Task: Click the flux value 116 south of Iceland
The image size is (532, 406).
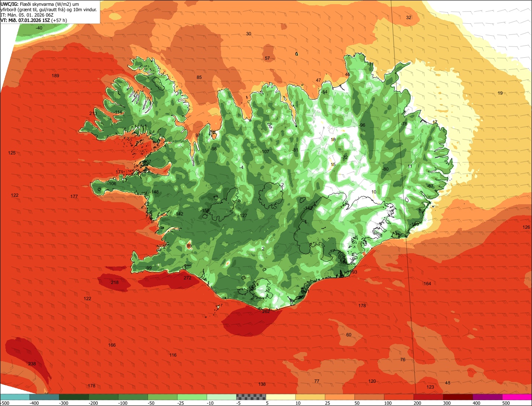Action: pos(173,355)
